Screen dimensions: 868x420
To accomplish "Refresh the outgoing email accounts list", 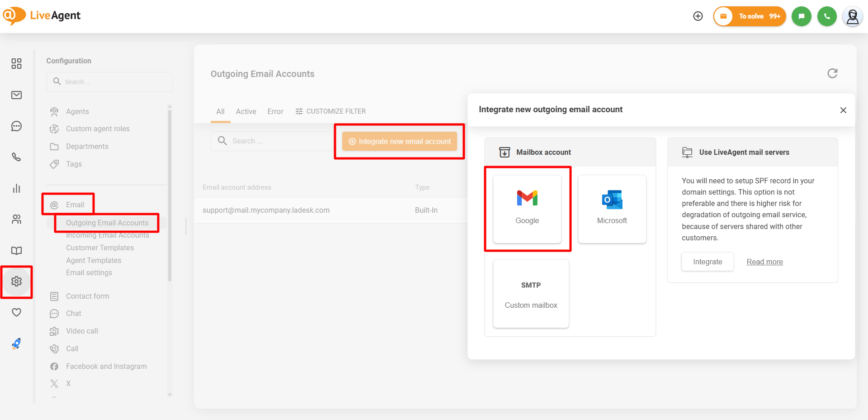I will pyautogui.click(x=832, y=73).
